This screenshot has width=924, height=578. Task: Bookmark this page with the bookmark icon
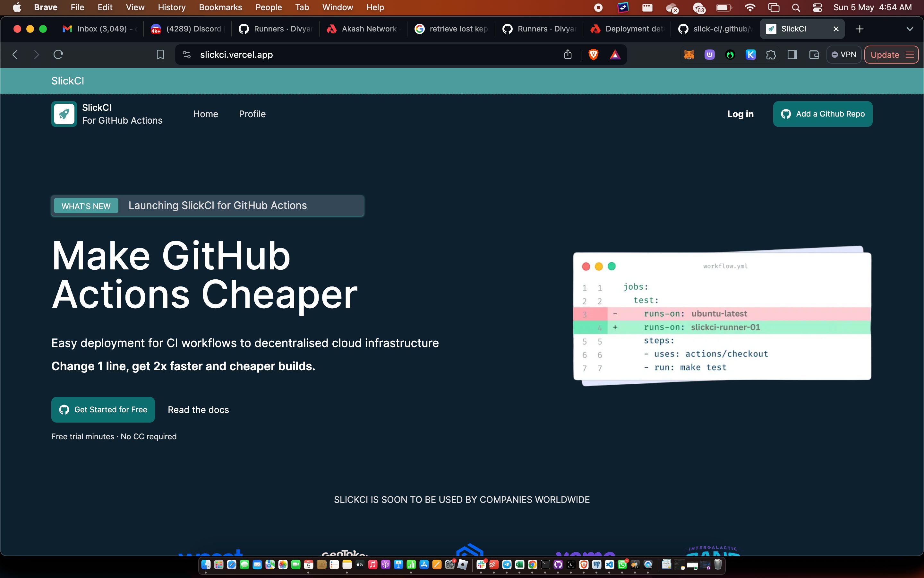160,55
